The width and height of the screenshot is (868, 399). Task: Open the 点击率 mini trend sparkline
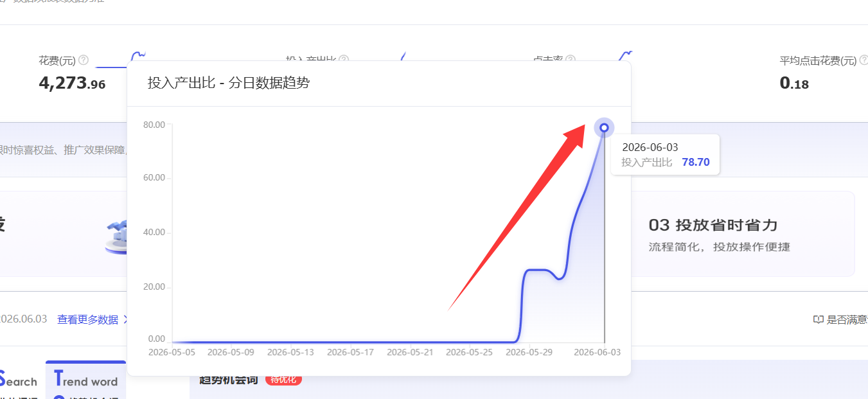[x=626, y=56]
